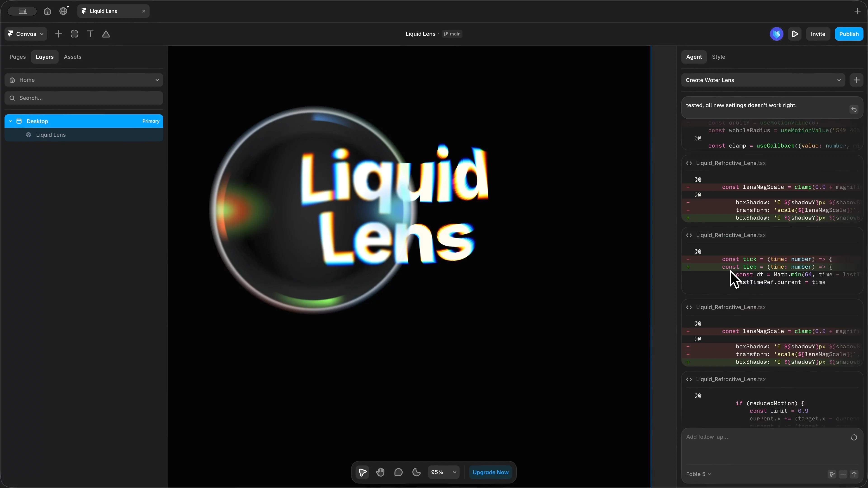The width and height of the screenshot is (868, 488).
Task: Select the hand pan tool
Action: (x=380, y=472)
